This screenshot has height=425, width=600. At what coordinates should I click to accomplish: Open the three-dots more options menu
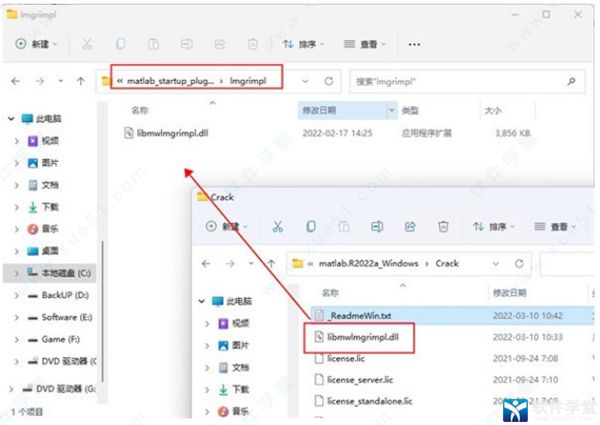point(414,44)
